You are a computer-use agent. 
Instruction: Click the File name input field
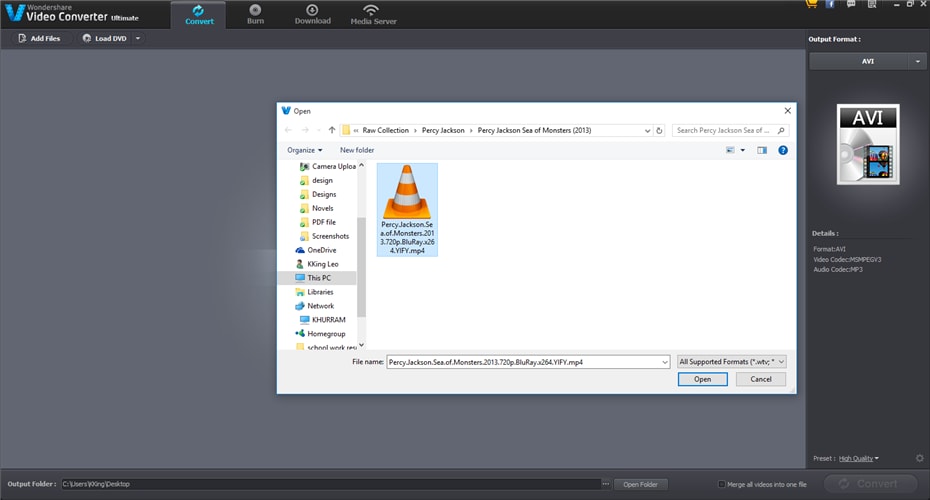tap(523, 362)
